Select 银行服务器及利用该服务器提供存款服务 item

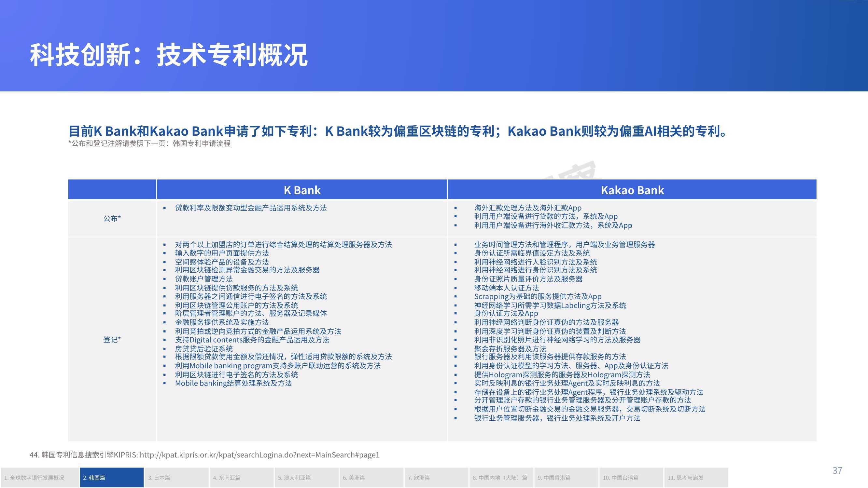550,357
